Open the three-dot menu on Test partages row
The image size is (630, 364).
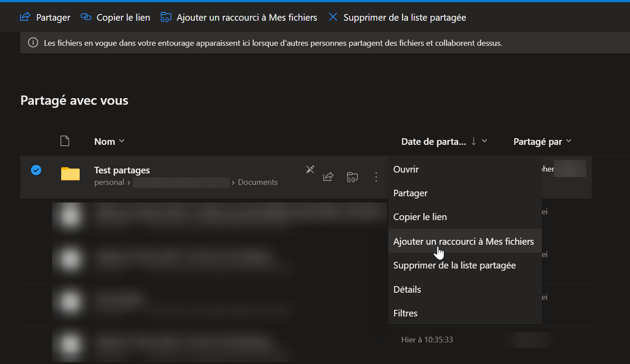tap(376, 177)
